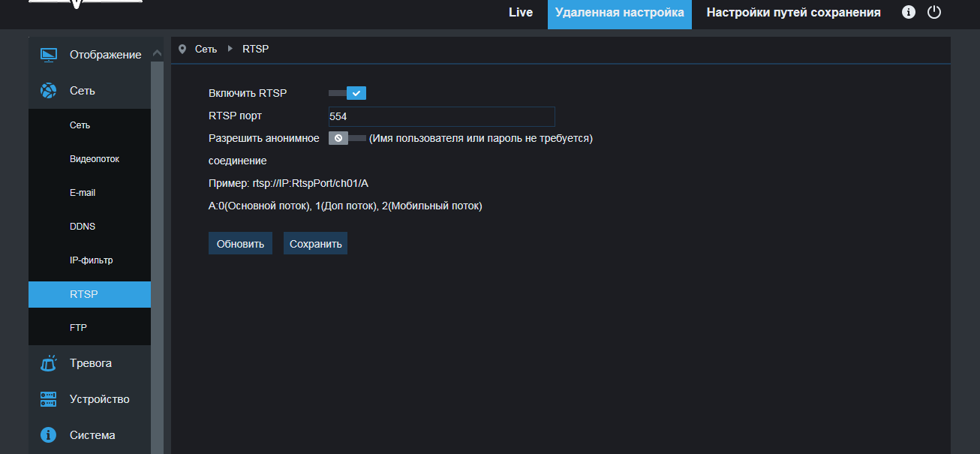Click the Network globe icon in sidebar
The width and height of the screenshot is (980, 454).
tap(48, 91)
